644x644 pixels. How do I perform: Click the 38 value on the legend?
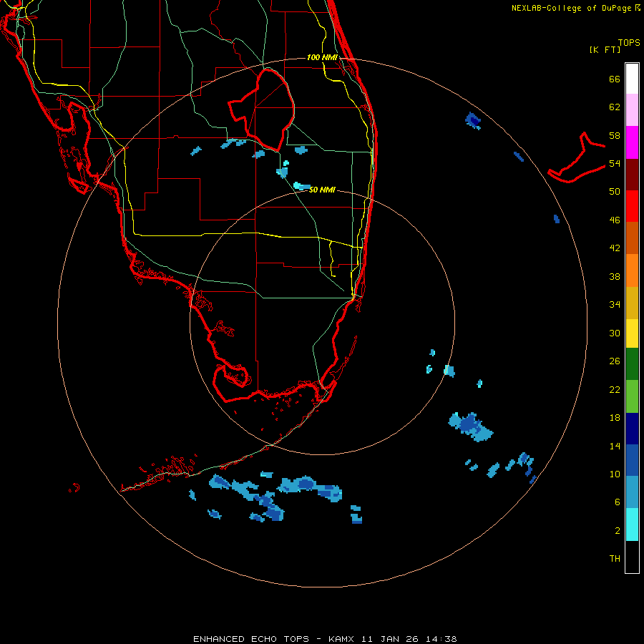[x=615, y=276]
